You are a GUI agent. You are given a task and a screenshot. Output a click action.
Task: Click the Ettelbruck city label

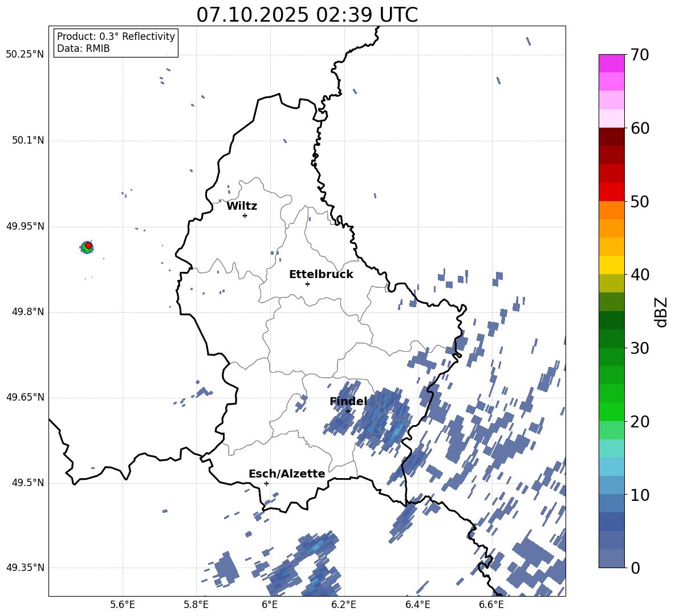[x=321, y=275]
